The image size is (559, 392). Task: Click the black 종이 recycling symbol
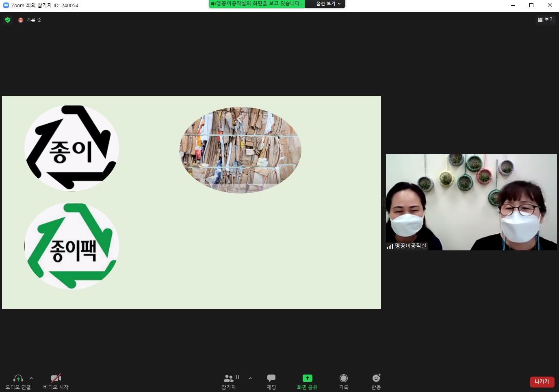coord(71,148)
